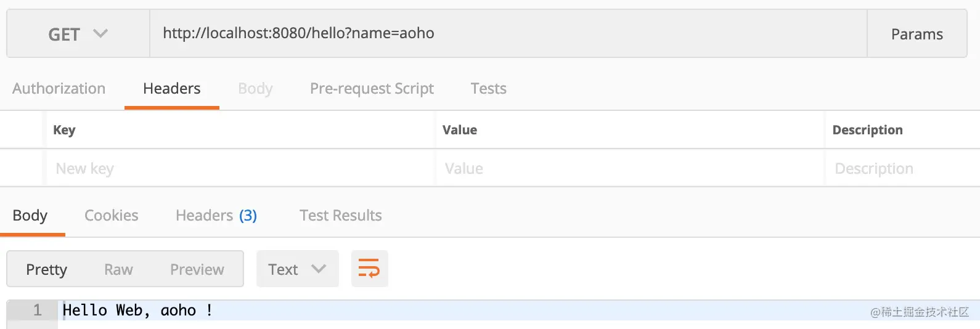Click the response text 'Hello Web, aoho !'
This screenshot has height=329, width=980.
pyautogui.click(x=138, y=311)
